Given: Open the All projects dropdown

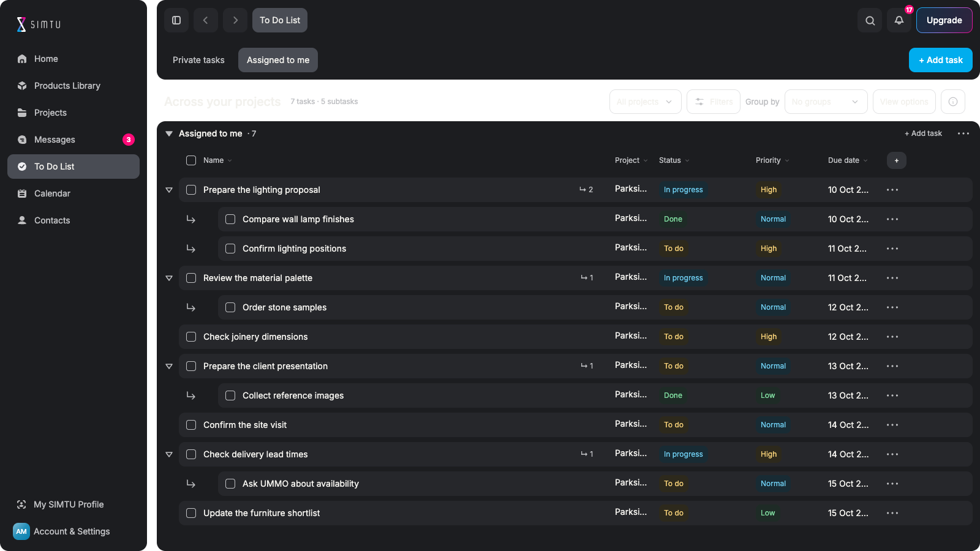Looking at the screenshot, I should 645,102.
